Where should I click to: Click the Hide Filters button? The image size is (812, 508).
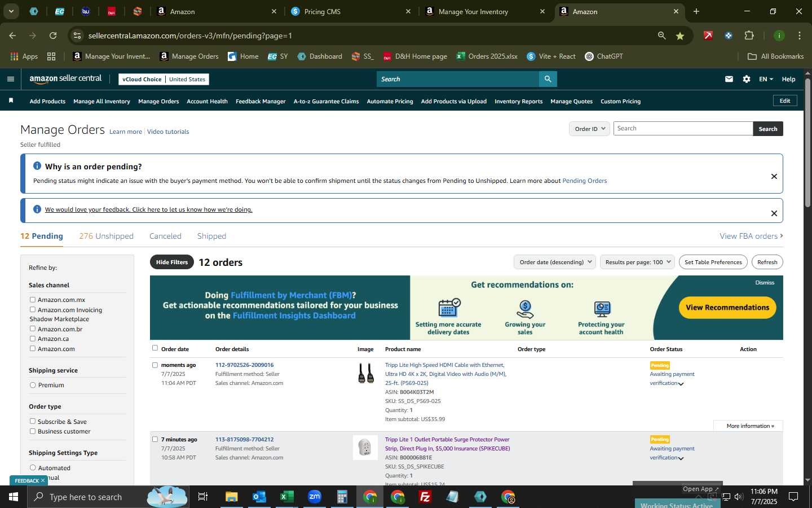[172, 262]
